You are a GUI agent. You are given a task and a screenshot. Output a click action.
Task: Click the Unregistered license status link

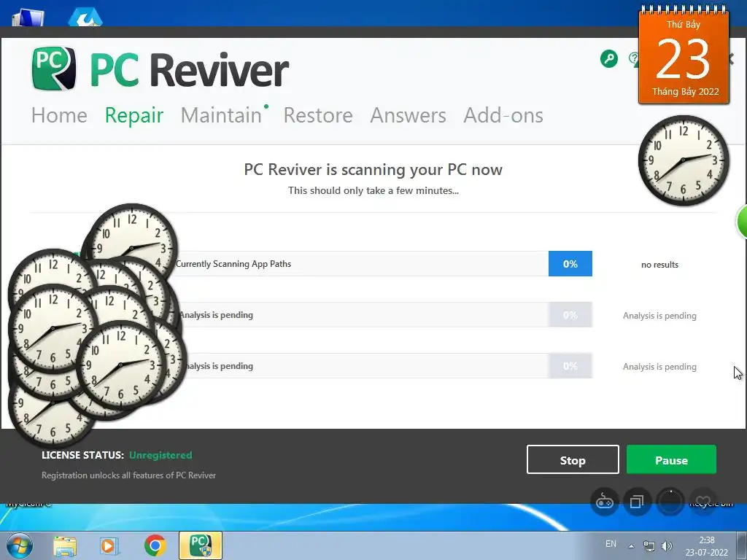[x=160, y=455]
